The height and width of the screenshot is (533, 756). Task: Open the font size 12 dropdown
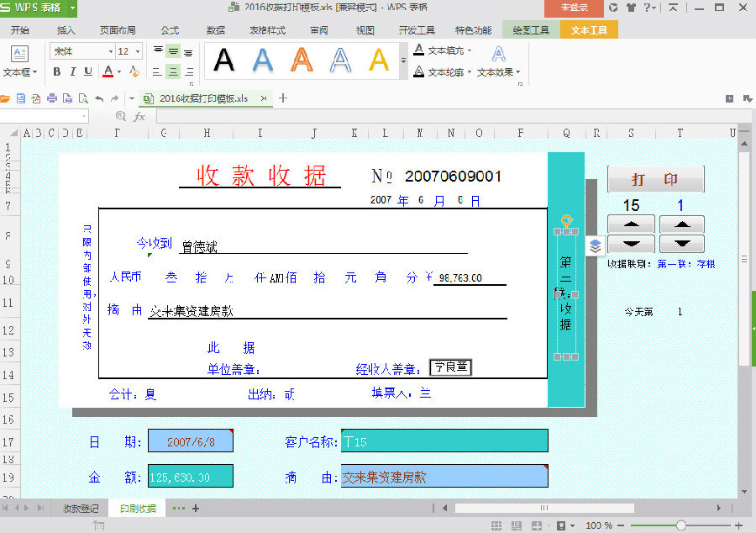[x=138, y=51]
